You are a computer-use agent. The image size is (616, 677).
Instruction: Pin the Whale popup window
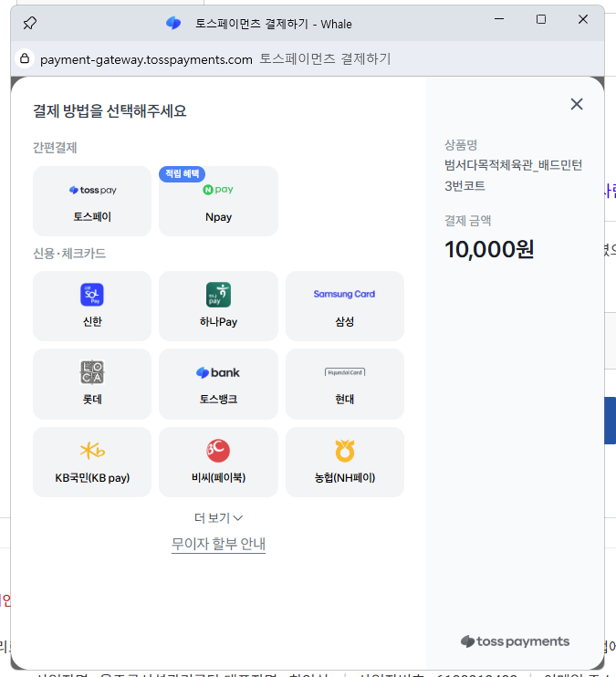coord(30,23)
